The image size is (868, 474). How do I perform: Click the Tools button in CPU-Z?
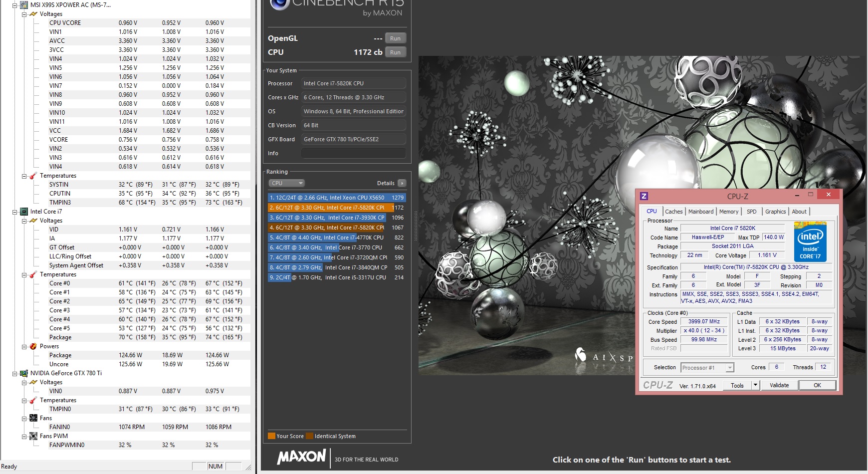click(x=737, y=385)
